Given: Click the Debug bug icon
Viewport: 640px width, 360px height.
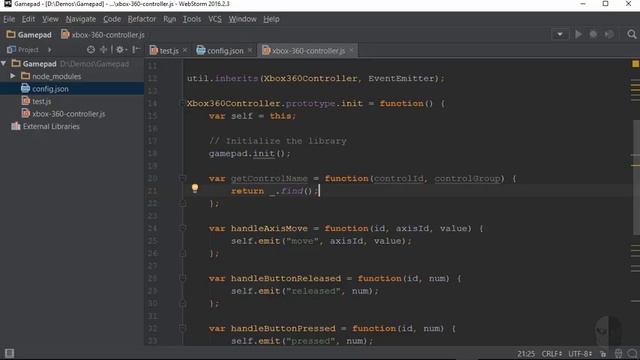Looking at the screenshot, I should pyautogui.click(x=593, y=35).
